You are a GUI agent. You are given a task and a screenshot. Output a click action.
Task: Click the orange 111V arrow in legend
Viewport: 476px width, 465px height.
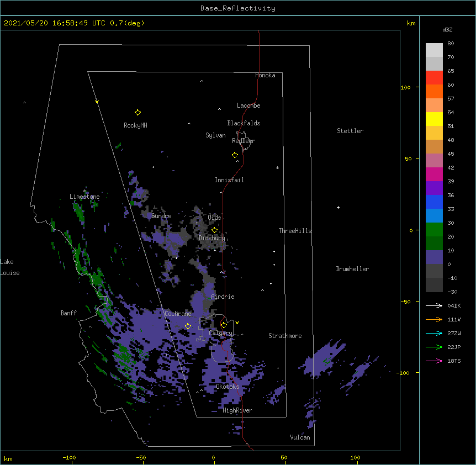[x=434, y=319]
